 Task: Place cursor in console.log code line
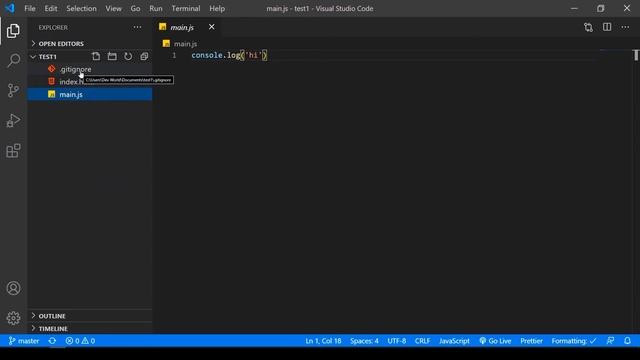click(229, 55)
